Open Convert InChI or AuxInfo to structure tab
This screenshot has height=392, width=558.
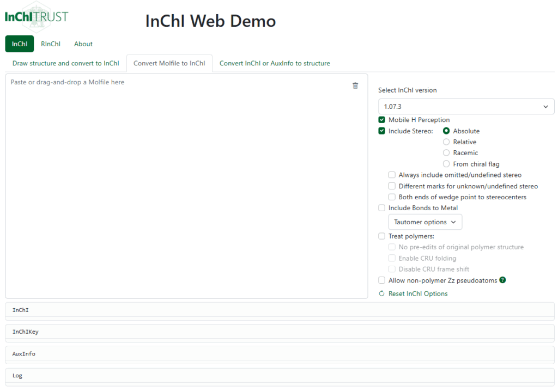pyautogui.click(x=275, y=63)
